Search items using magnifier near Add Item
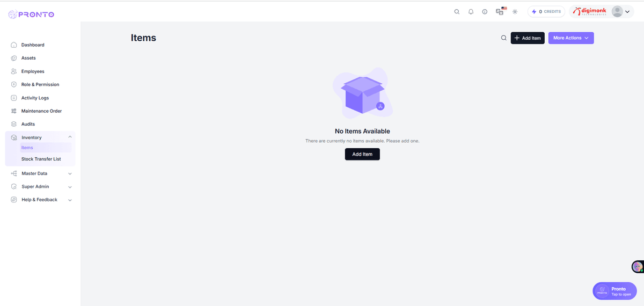The image size is (644, 306). [503, 38]
